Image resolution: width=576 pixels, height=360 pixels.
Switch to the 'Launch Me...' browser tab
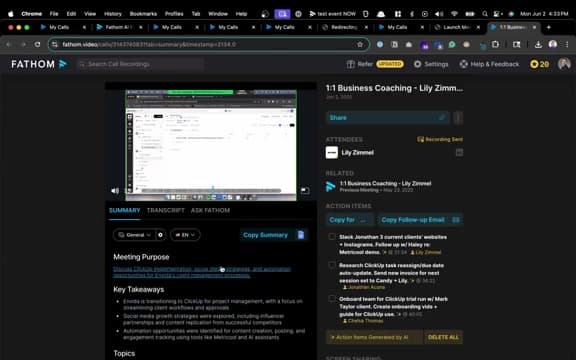[457, 27]
